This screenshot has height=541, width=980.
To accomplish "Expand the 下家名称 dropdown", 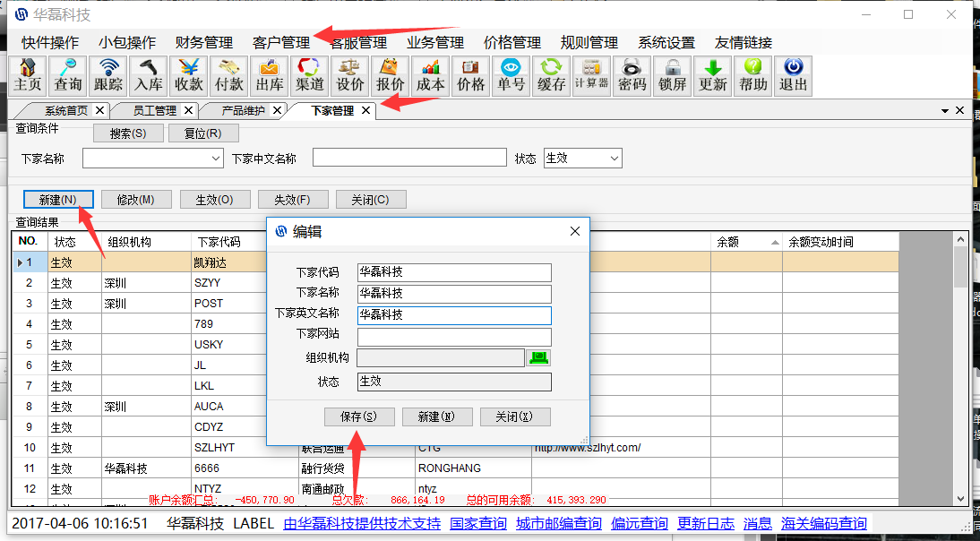I will (216, 159).
